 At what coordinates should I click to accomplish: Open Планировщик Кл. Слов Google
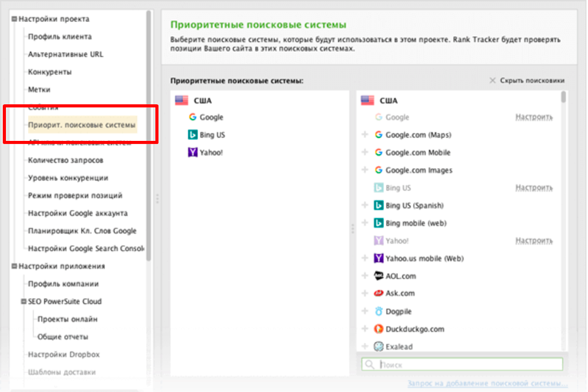tap(82, 231)
